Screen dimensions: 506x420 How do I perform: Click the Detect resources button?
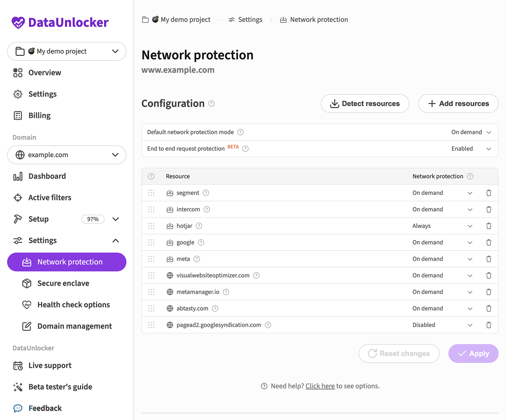coord(365,104)
